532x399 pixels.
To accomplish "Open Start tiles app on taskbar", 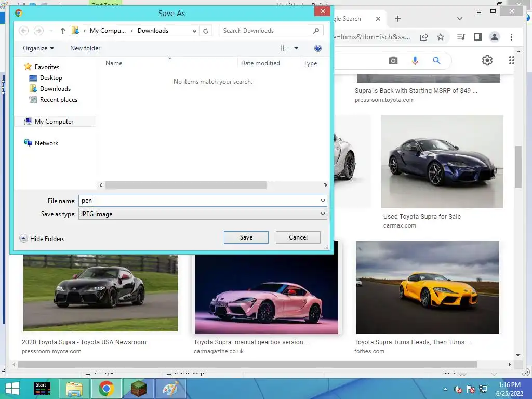I will 42,389.
